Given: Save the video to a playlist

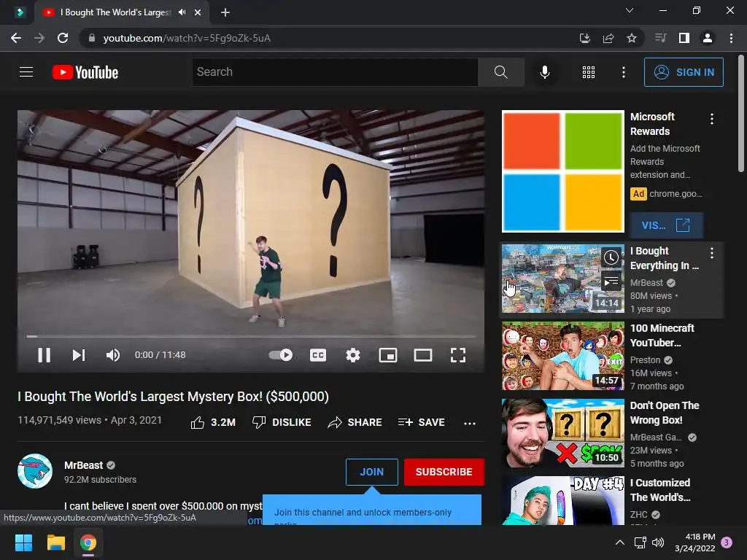Looking at the screenshot, I should (x=421, y=422).
